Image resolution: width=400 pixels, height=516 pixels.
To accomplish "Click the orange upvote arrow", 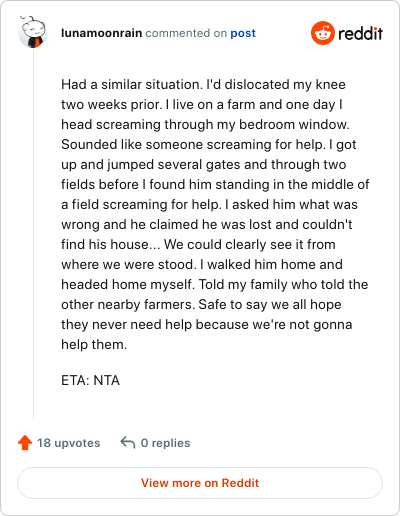I will tap(25, 443).
